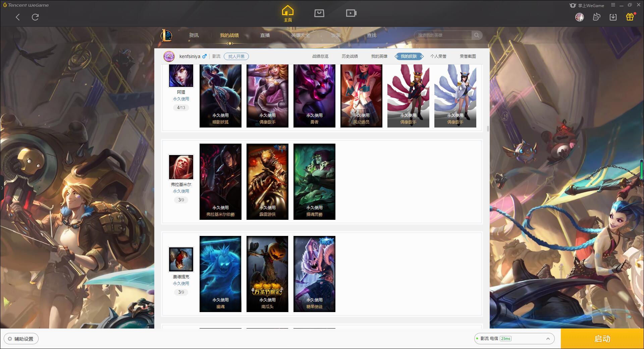Open the game controller icon near avatar

[596, 17]
